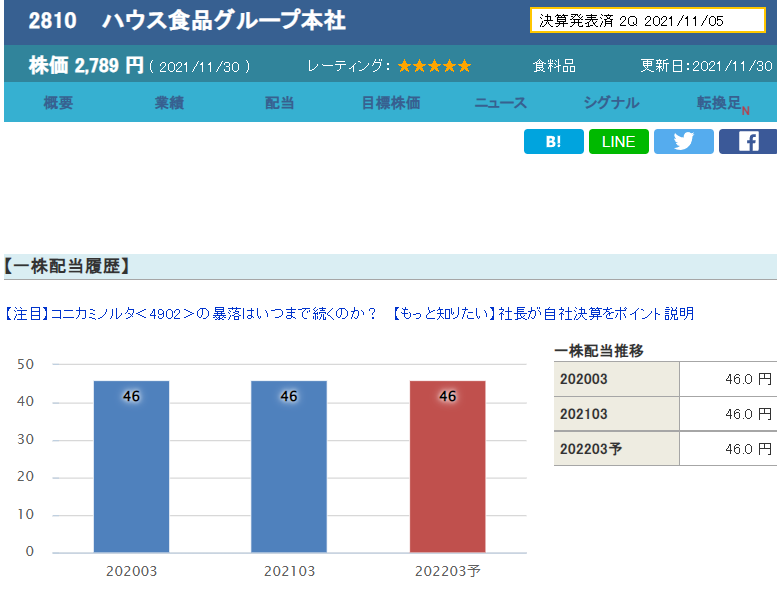Click the 決算発表済 2Q 2021/11/05 box

[x=648, y=20]
